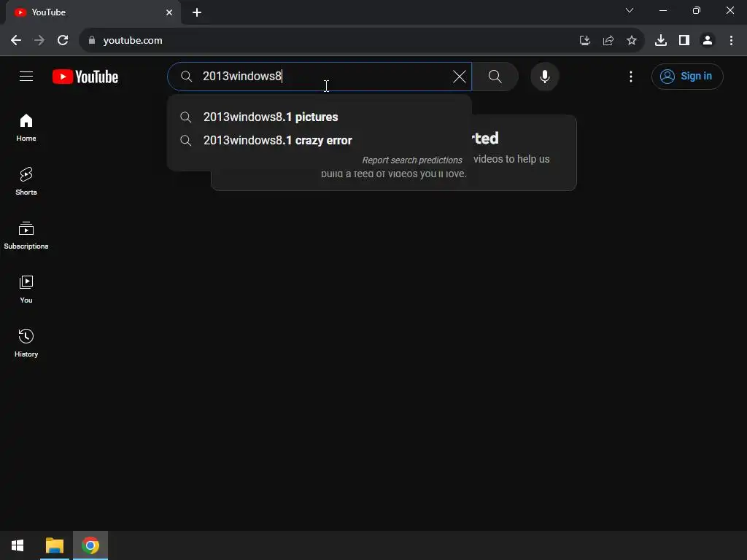Open a new tab with plus button
This screenshot has height=560, width=747.
tap(197, 12)
